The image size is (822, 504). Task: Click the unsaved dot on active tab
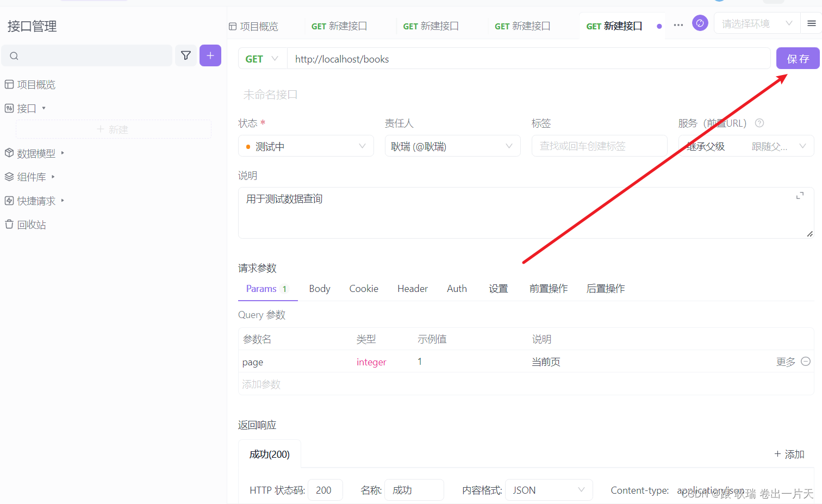pyautogui.click(x=659, y=26)
